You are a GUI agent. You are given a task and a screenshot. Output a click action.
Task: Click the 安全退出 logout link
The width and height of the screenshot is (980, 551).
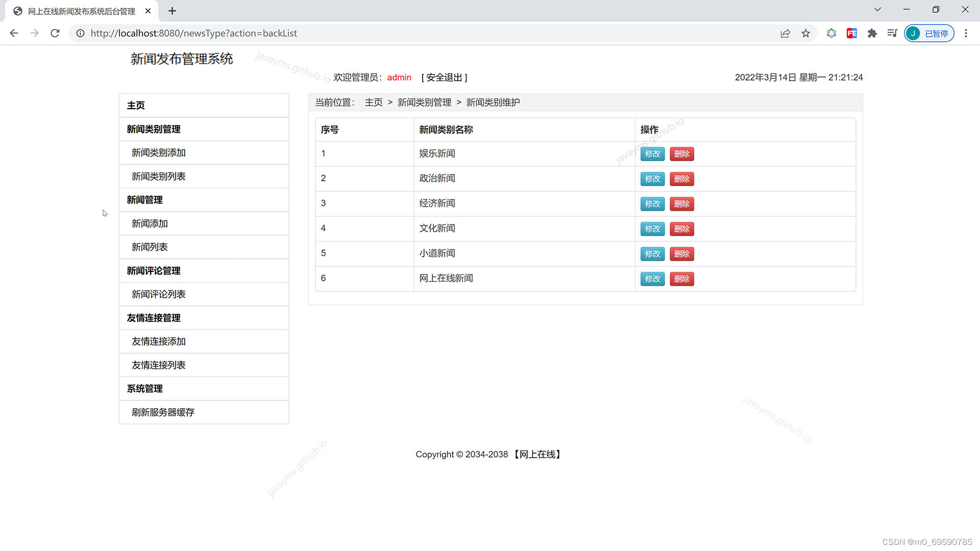pos(444,78)
